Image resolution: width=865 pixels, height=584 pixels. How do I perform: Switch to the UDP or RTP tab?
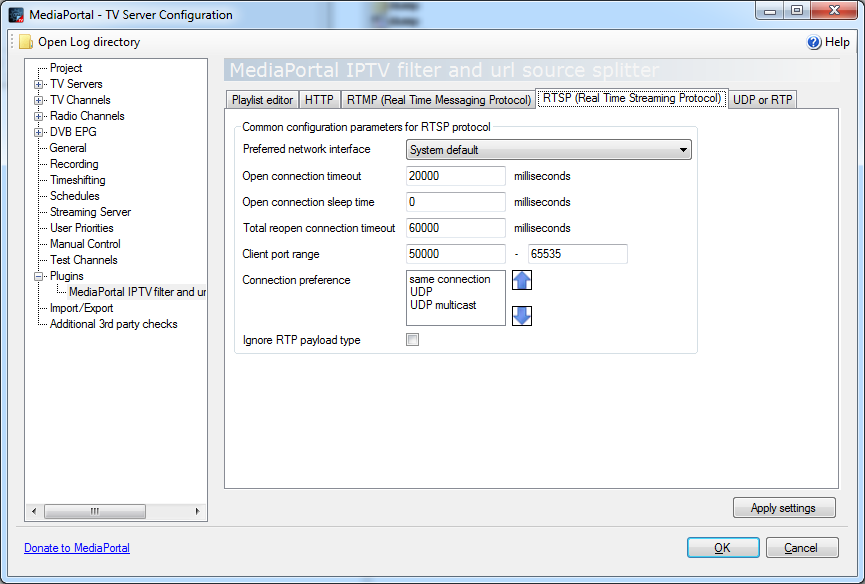click(x=763, y=100)
